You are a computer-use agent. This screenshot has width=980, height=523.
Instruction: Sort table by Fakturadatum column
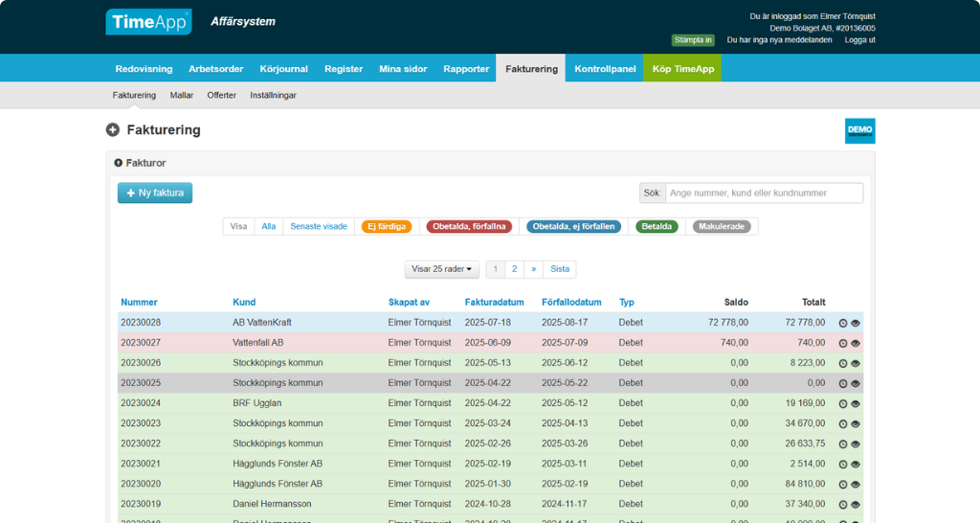tap(495, 302)
